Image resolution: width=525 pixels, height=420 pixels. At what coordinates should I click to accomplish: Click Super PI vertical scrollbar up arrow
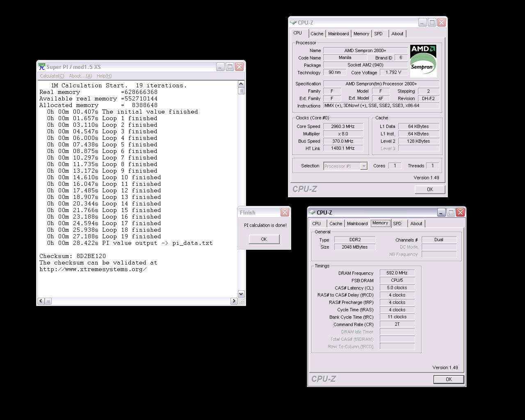click(x=241, y=84)
